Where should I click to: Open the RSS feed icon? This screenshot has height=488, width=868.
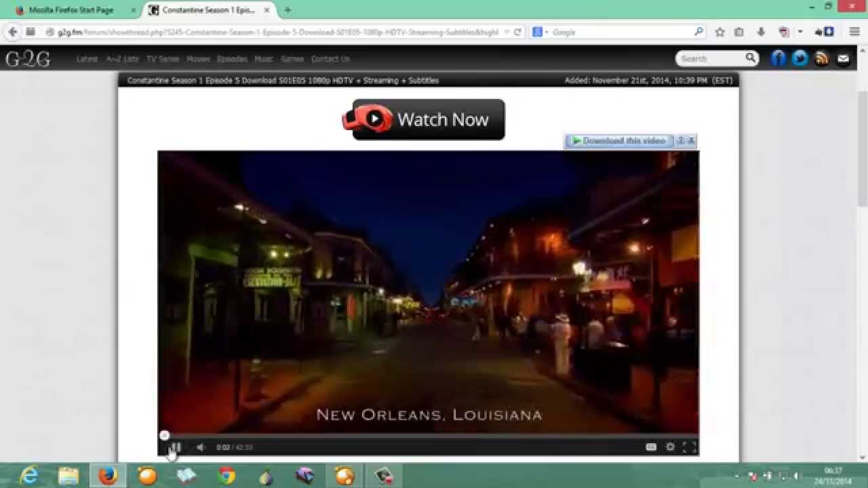click(822, 58)
